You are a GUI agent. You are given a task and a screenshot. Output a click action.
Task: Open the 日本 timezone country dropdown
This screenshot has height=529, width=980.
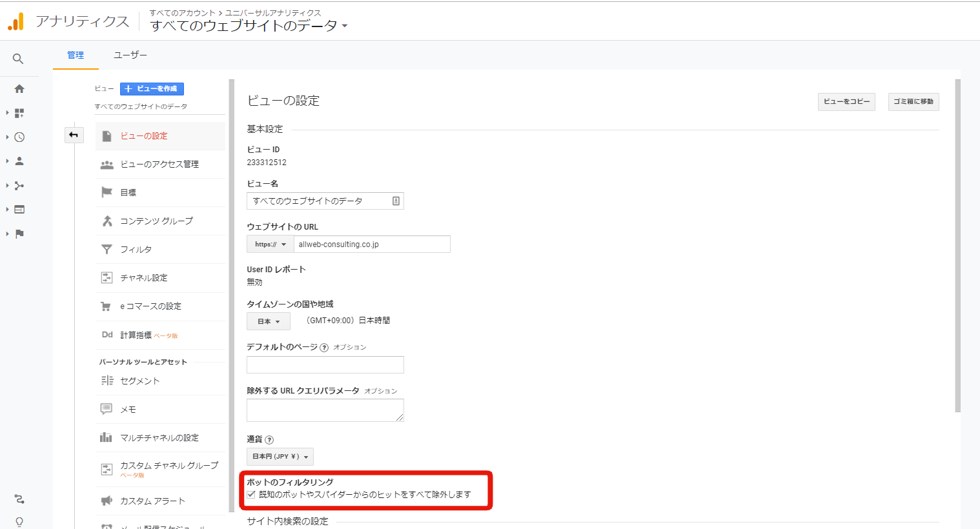[x=269, y=321]
